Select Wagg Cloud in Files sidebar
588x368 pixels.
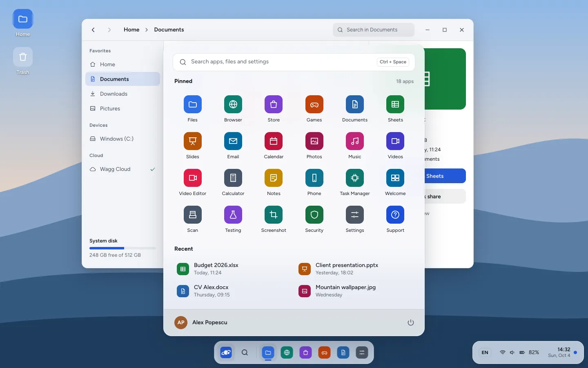tap(122, 169)
